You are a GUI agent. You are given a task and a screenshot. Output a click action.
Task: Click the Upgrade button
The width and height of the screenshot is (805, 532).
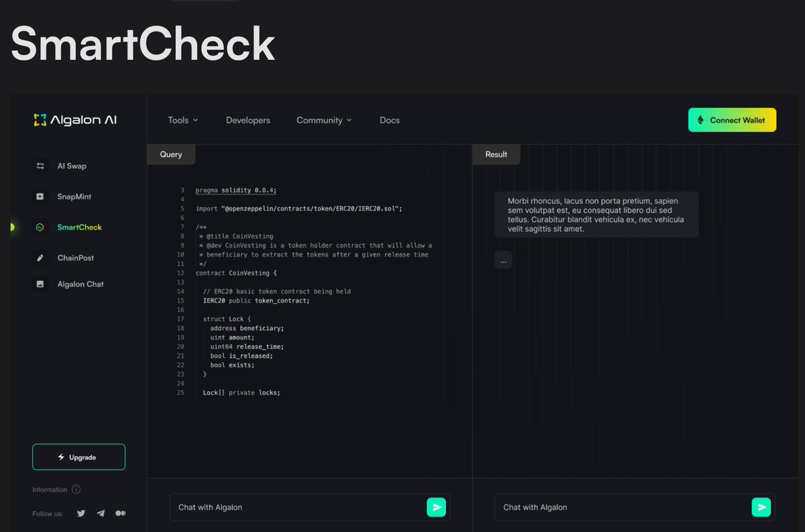78,457
